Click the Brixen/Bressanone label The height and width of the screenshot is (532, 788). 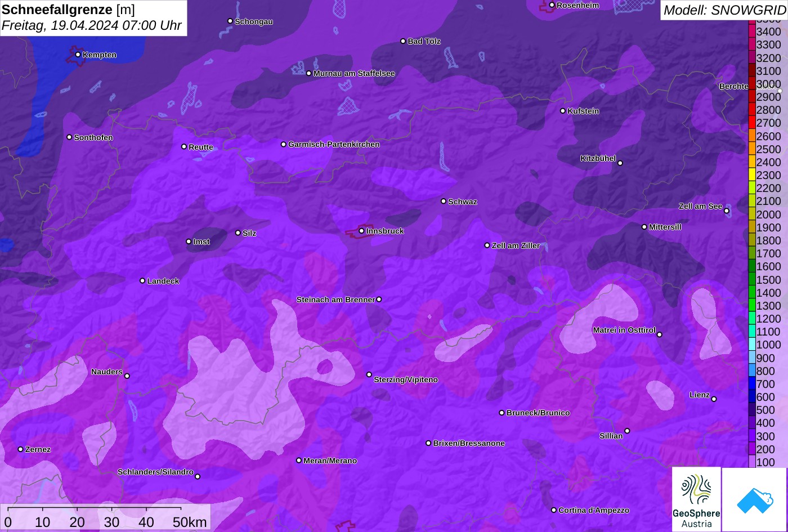[469, 443]
